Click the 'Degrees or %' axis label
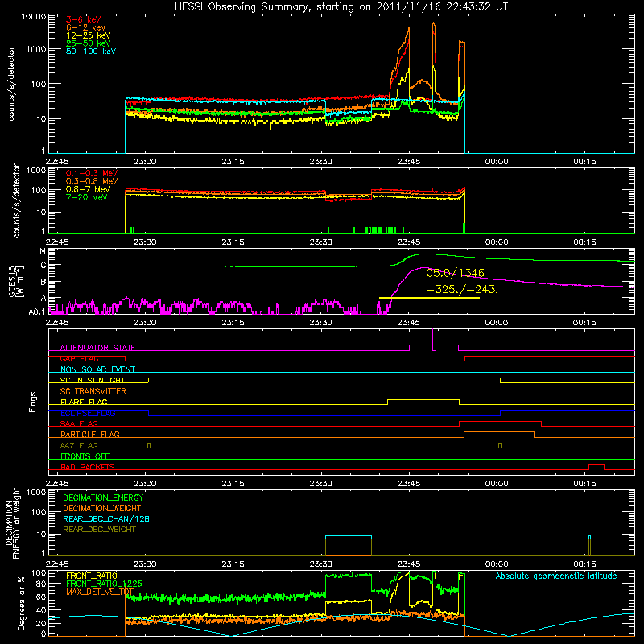The width and height of the screenshot is (644, 644). (22, 603)
